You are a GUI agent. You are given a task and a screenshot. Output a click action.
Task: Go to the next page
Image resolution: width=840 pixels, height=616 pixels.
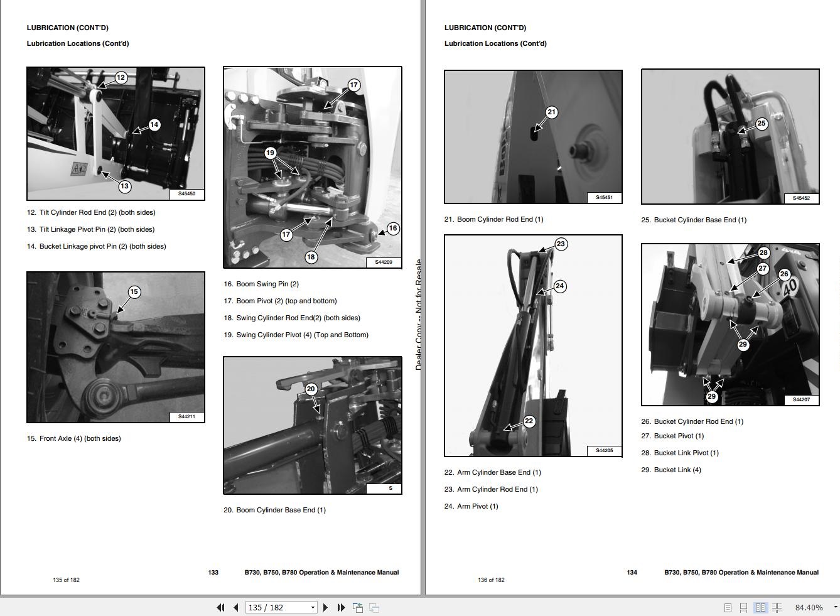325,607
